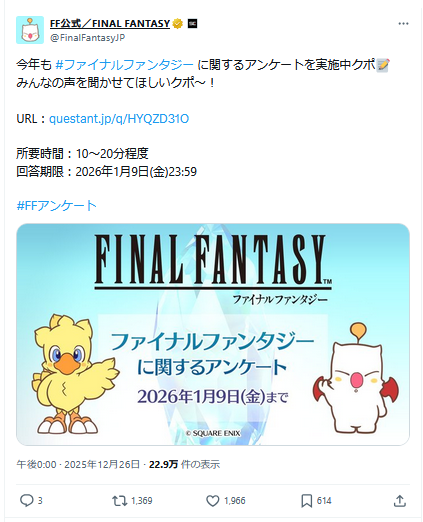Screen dimensions: 423x522
Task: Open the questant.jp survey URL
Action: point(119,119)
